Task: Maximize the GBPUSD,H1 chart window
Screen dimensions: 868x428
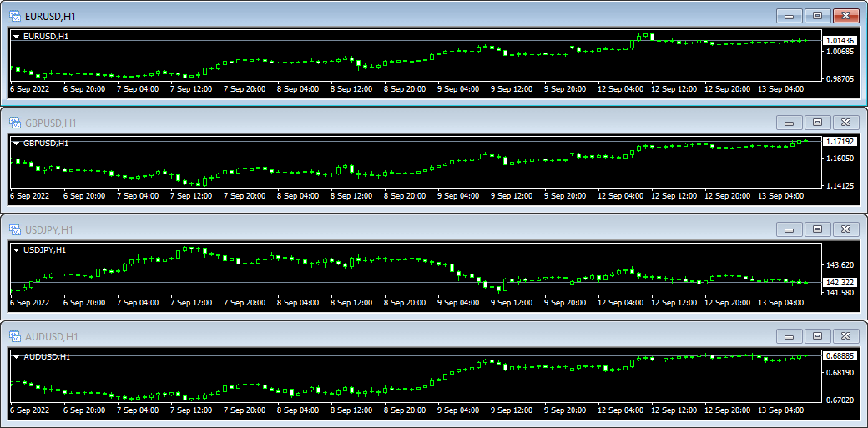Action: 818,123
